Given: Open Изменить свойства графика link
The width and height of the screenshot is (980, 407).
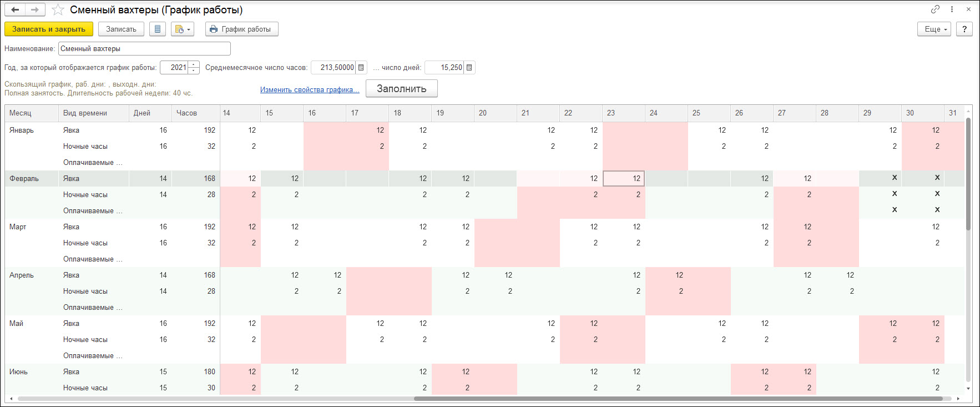Looking at the screenshot, I should [310, 89].
